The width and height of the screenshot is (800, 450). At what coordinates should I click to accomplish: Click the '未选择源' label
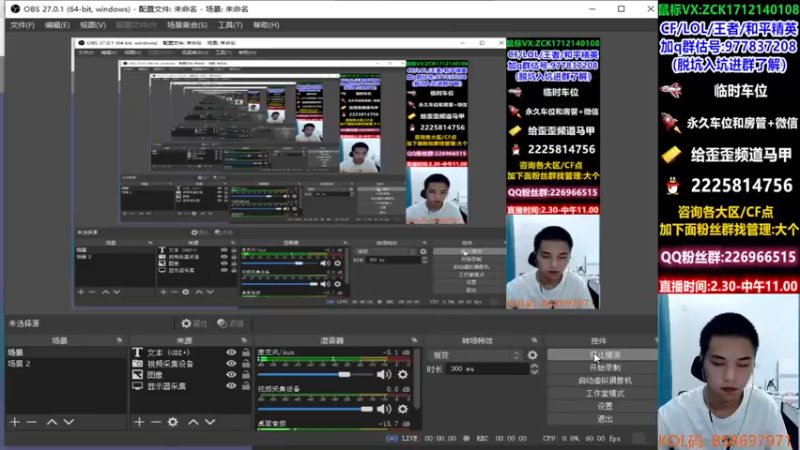24,323
